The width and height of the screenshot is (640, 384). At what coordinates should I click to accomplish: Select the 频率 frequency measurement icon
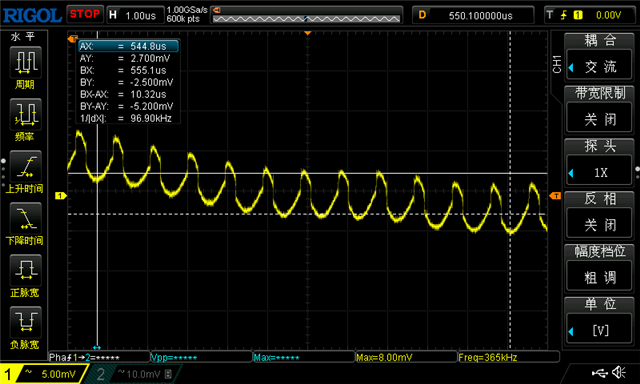pos(25,114)
